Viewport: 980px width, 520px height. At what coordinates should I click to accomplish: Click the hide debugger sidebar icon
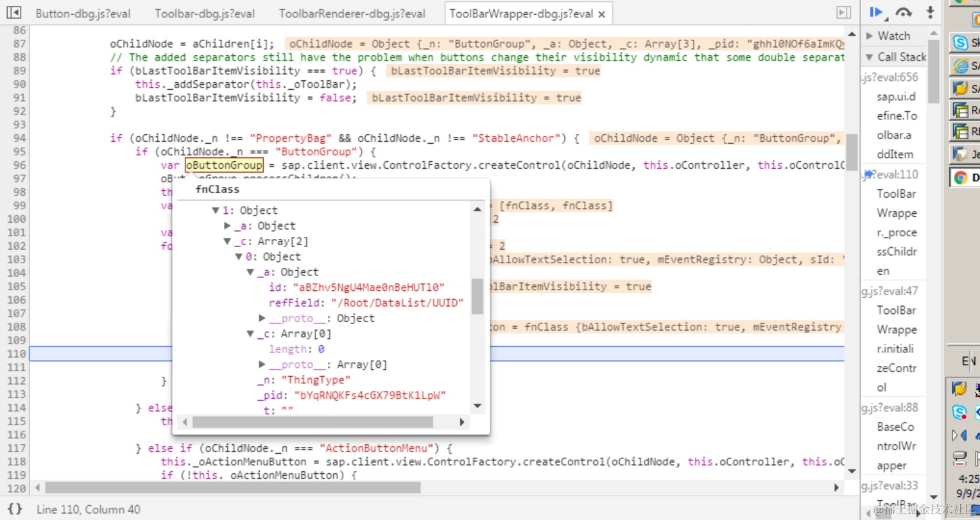click(843, 12)
